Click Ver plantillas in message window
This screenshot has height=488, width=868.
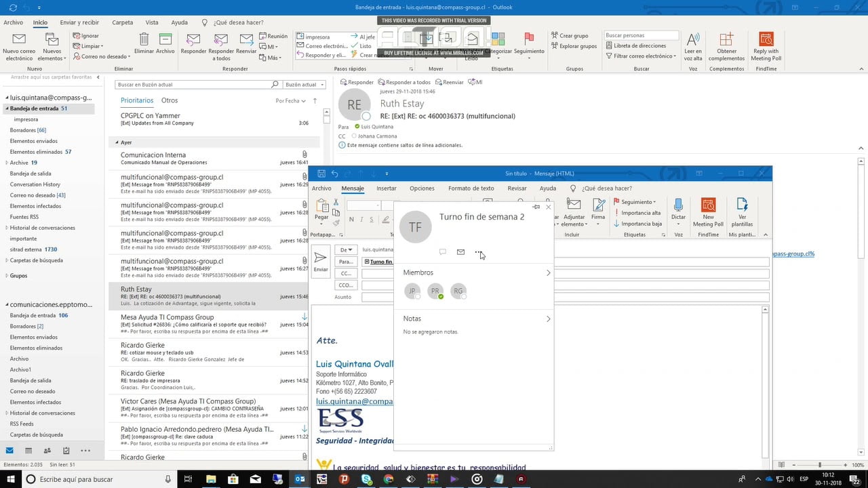point(742,211)
